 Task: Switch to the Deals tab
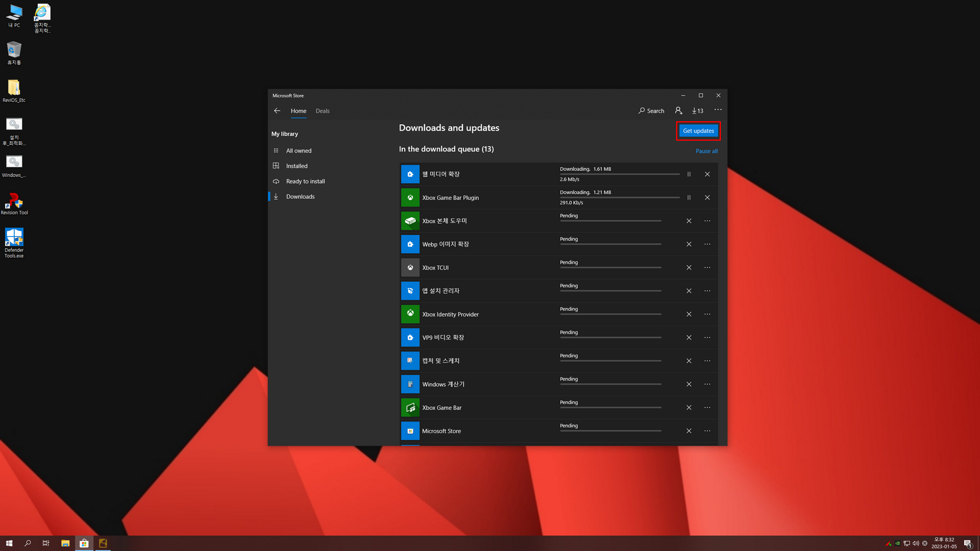coord(323,111)
